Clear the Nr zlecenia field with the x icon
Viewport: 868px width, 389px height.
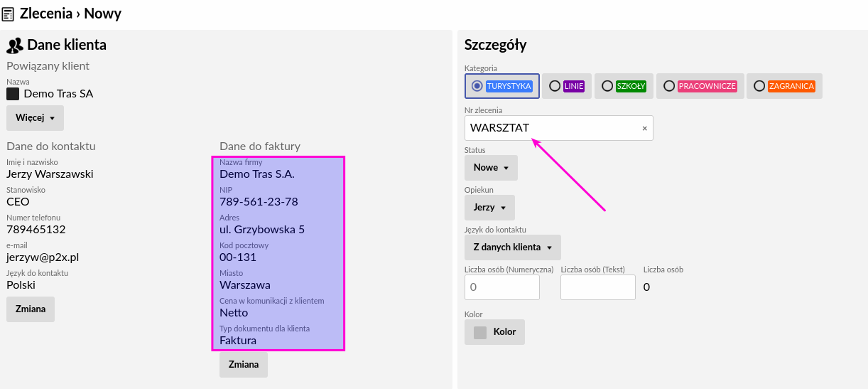(x=644, y=129)
